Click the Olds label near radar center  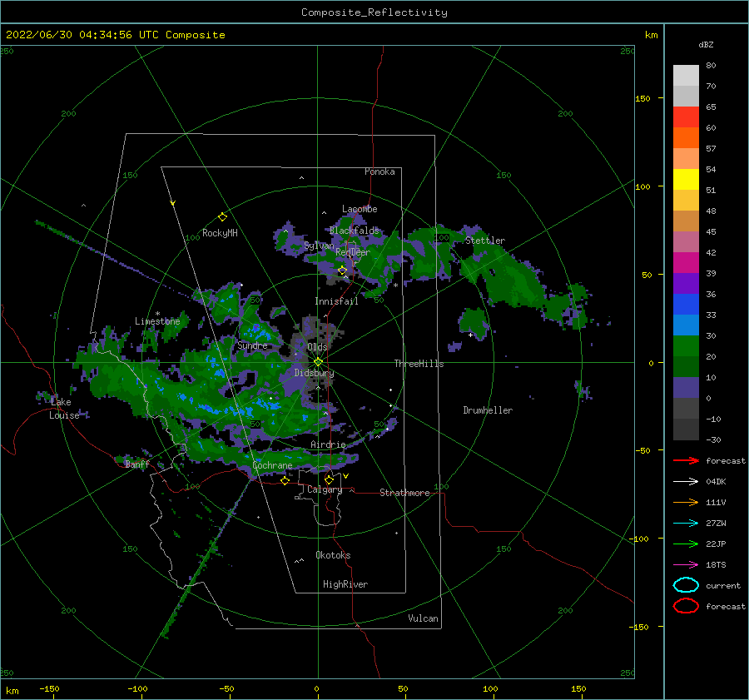coord(317,347)
